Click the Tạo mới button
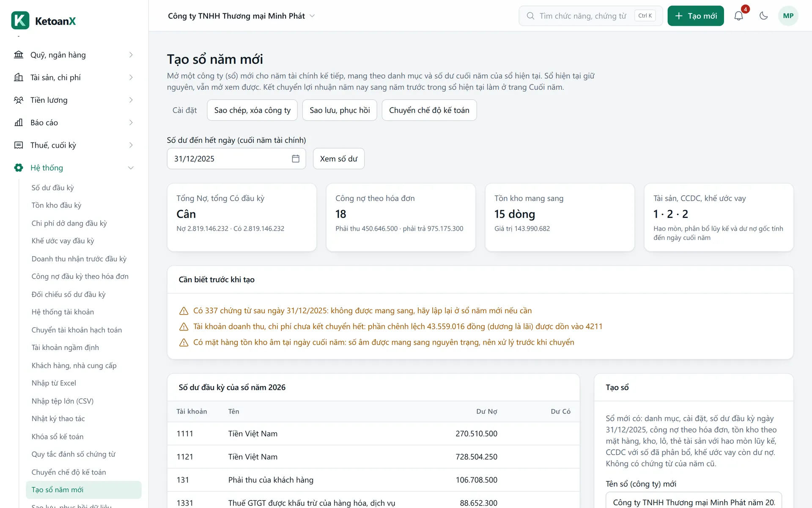 coord(696,16)
